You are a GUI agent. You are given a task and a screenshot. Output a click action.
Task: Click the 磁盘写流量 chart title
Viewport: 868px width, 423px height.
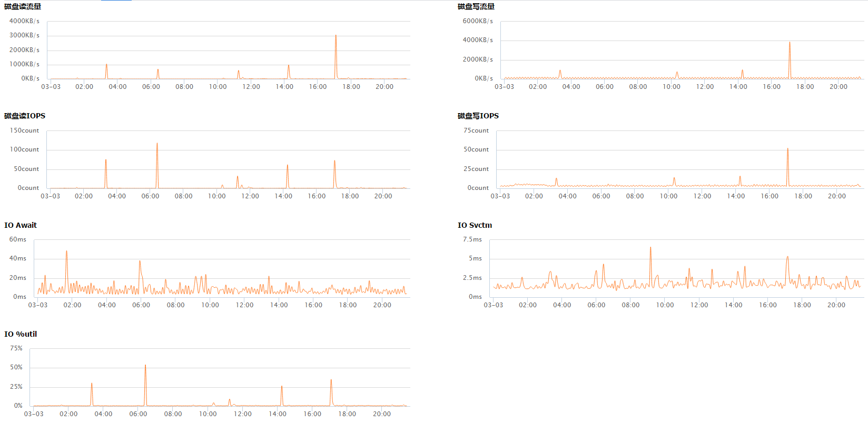tap(476, 6)
